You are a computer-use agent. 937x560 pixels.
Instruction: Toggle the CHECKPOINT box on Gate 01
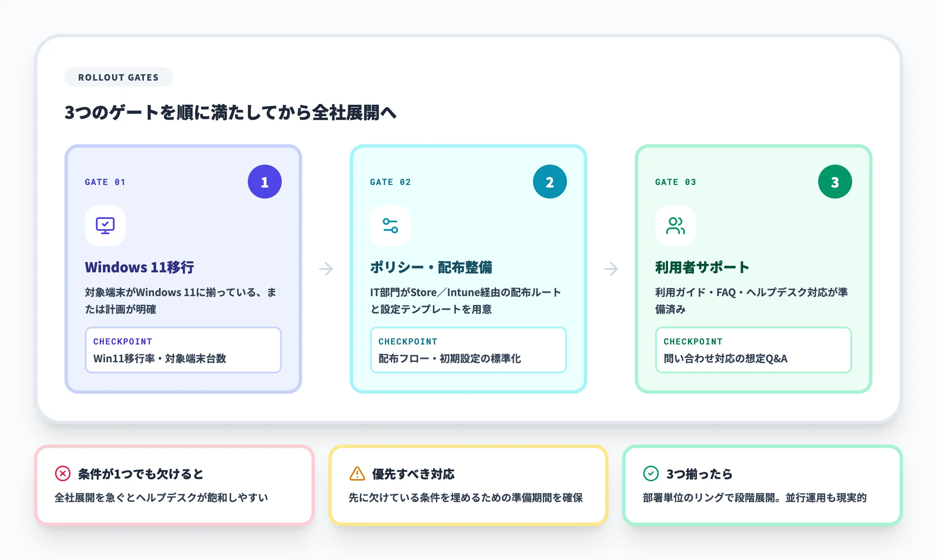pyautogui.click(x=183, y=350)
